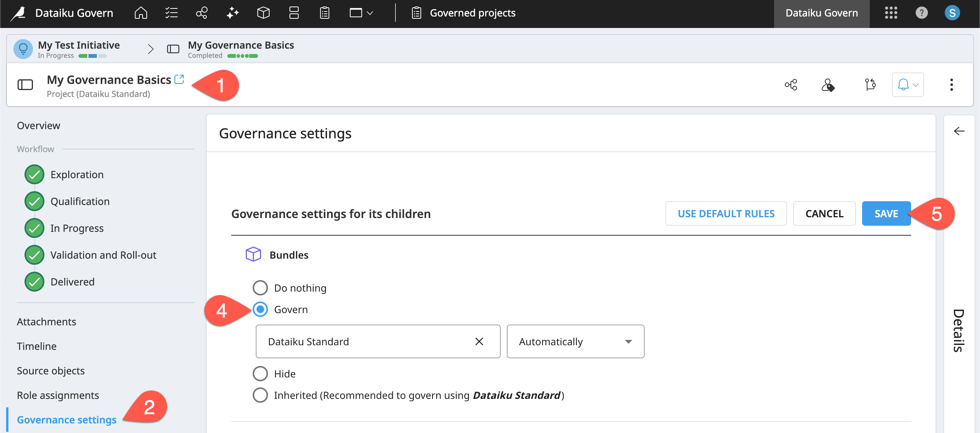
Task: Click the sparkles icon in the top bar
Action: click(x=232, y=13)
